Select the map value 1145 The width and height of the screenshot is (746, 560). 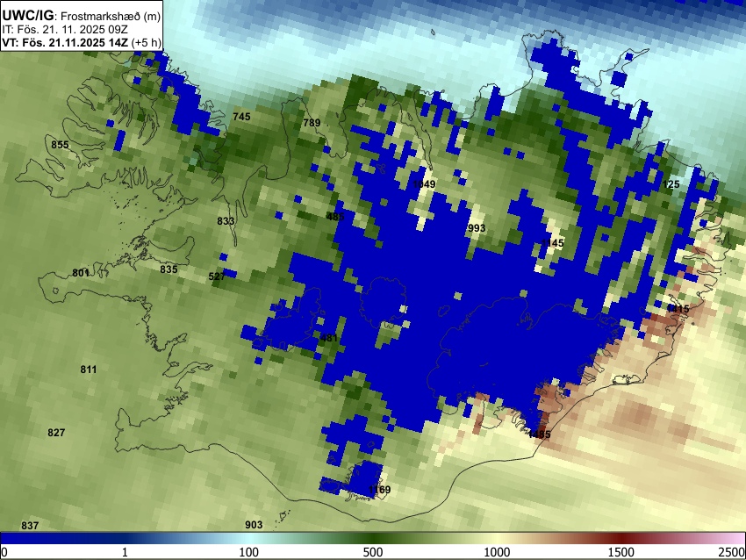tap(552, 243)
